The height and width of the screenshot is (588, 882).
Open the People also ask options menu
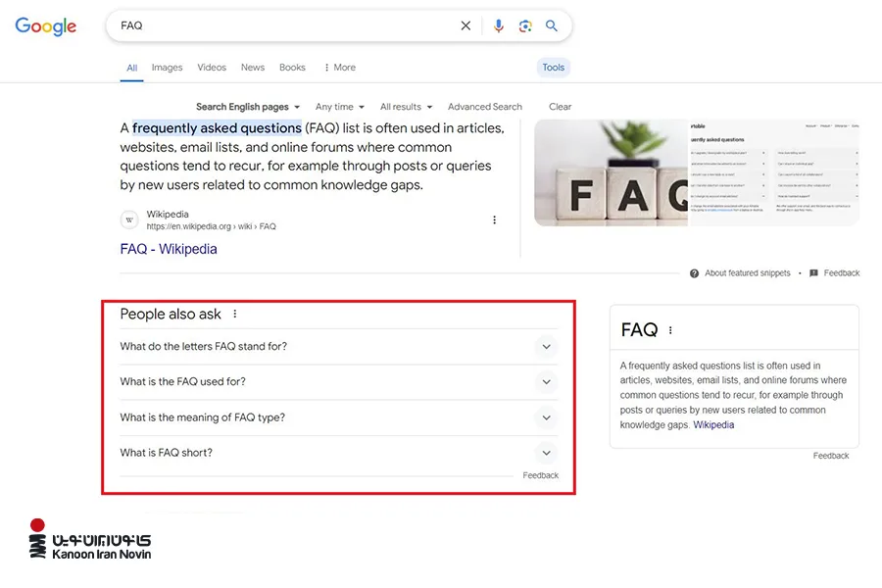click(235, 314)
